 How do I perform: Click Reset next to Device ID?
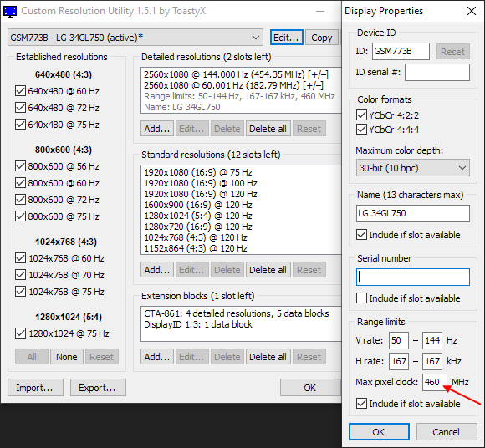453,51
